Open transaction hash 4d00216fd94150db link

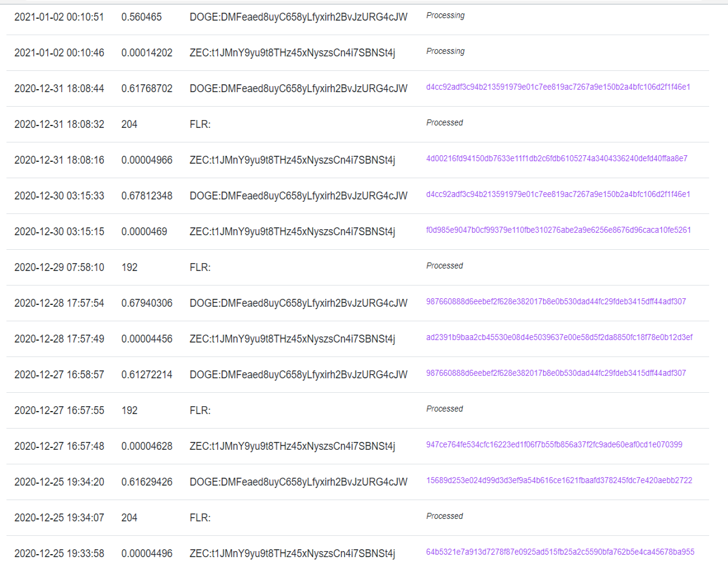(x=557, y=159)
